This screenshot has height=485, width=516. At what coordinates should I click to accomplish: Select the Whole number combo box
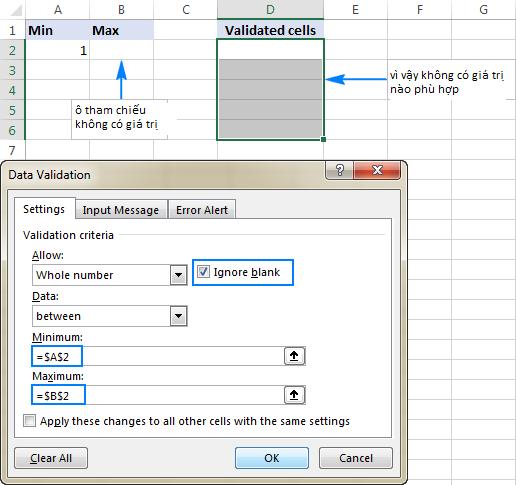coord(109,275)
